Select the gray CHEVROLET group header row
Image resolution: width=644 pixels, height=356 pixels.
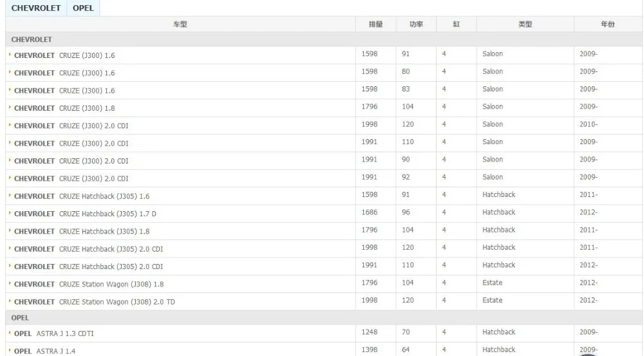324,39
